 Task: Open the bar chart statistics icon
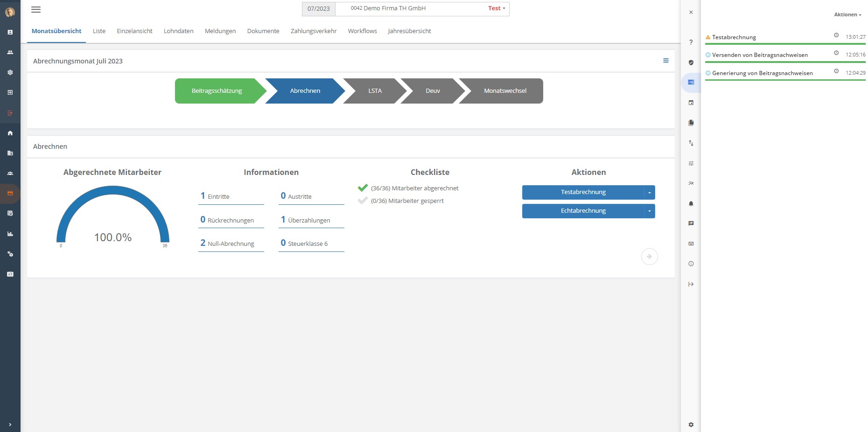coord(10,234)
